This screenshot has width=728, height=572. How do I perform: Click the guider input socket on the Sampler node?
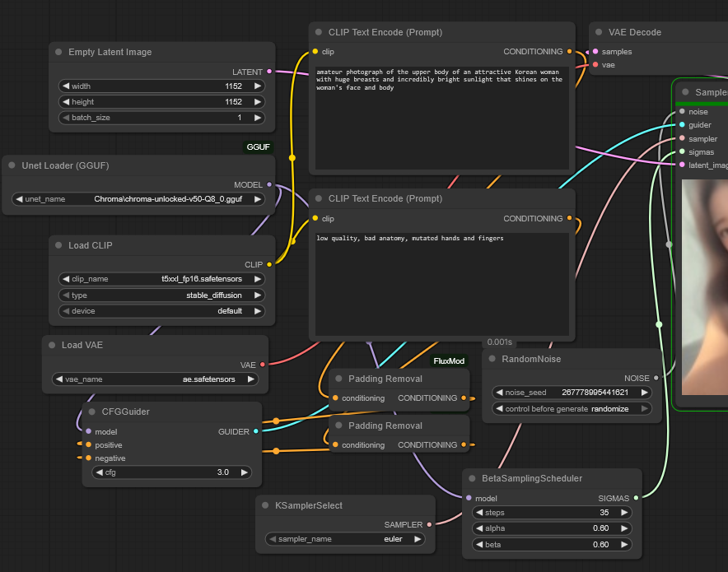[682, 125]
